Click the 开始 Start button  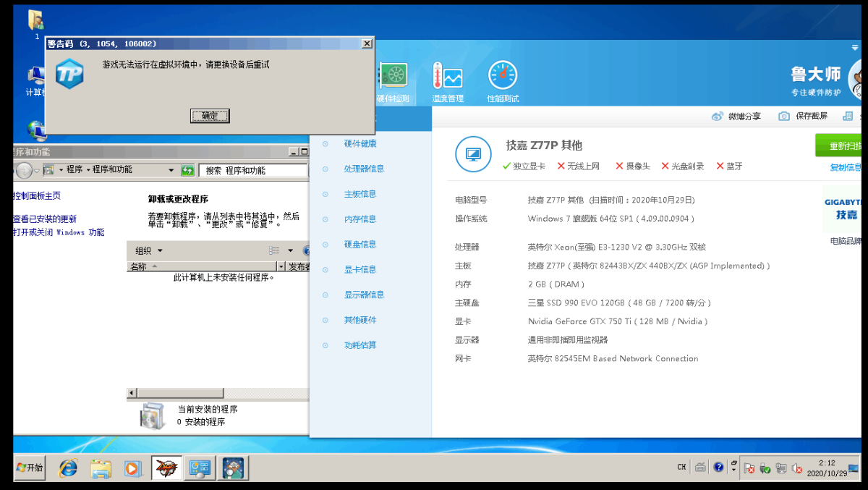(x=29, y=468)
